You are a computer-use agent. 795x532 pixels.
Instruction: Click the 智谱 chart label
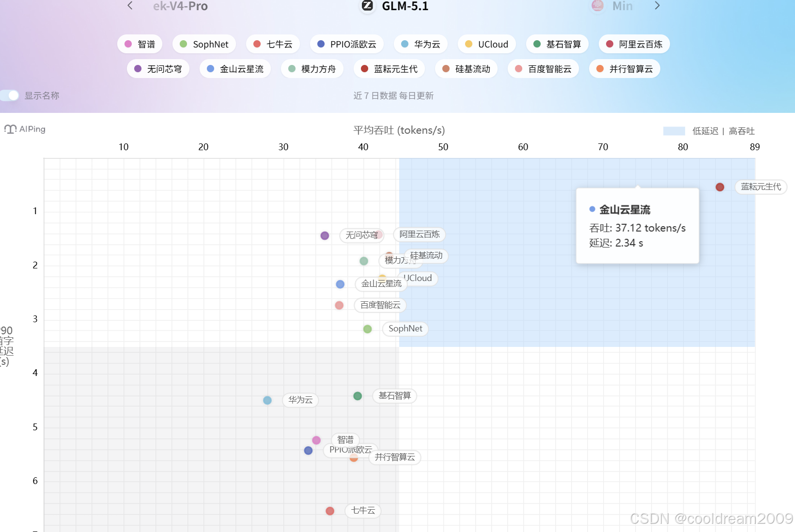click(x=345, y=439)
